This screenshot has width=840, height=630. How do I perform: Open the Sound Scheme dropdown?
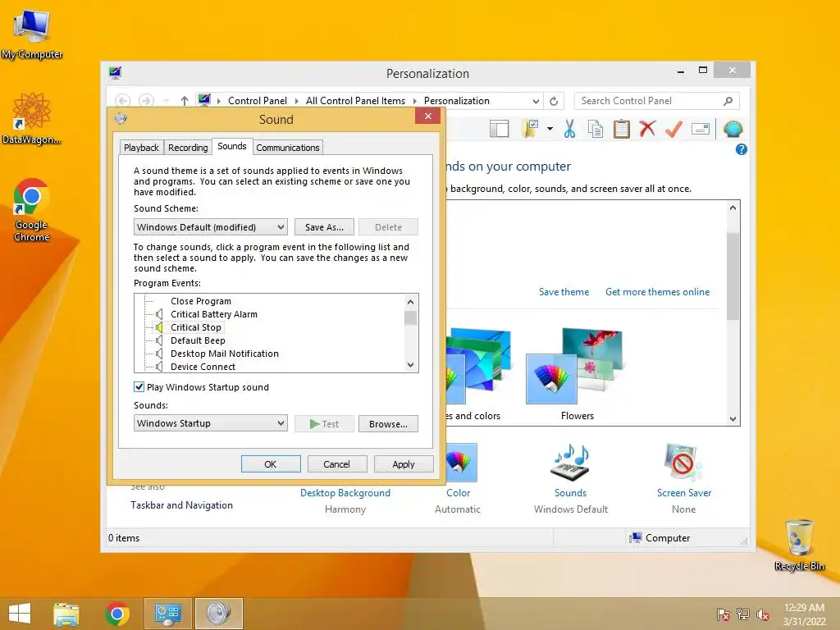tap(211, 227)
